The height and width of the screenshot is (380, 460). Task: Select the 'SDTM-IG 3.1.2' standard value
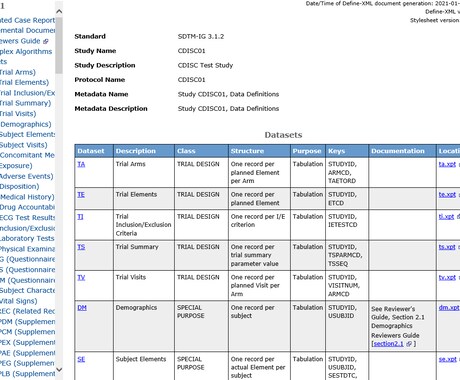(x=201, y=36)
